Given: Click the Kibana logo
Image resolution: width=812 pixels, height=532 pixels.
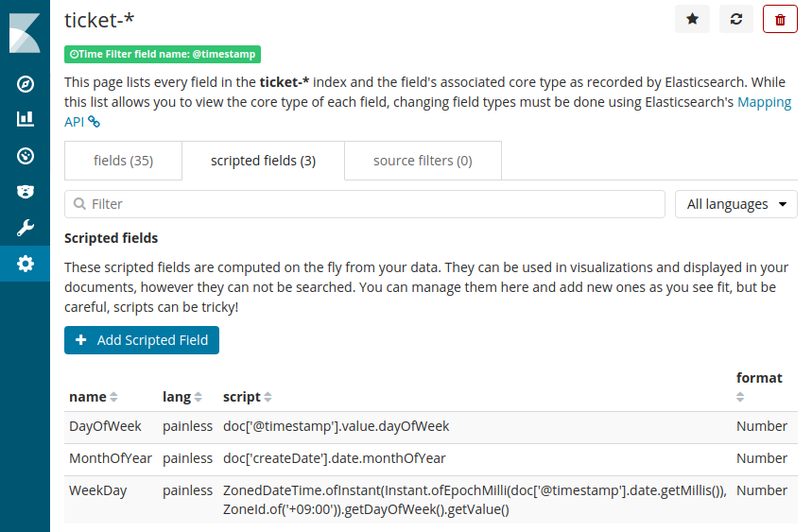Looking at the screenshot, I should tap(25, 33).
